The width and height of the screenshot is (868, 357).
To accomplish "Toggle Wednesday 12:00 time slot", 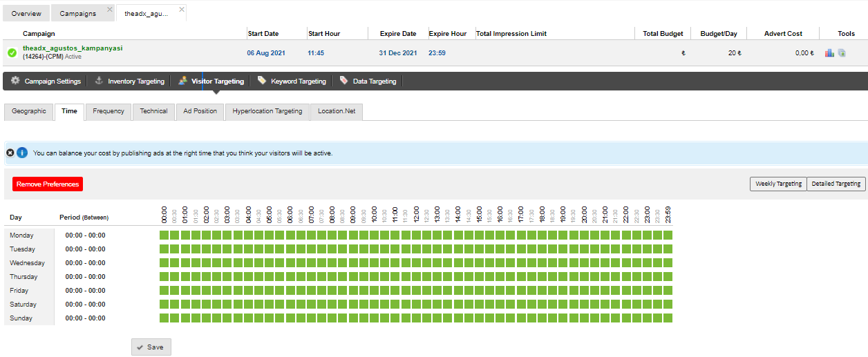I will pos(416,262).
